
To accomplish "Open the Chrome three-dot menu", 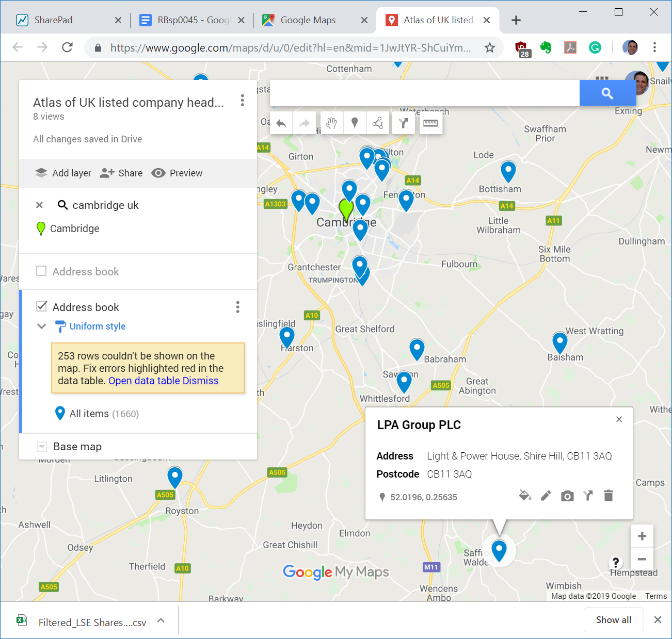I will (654, 47).
